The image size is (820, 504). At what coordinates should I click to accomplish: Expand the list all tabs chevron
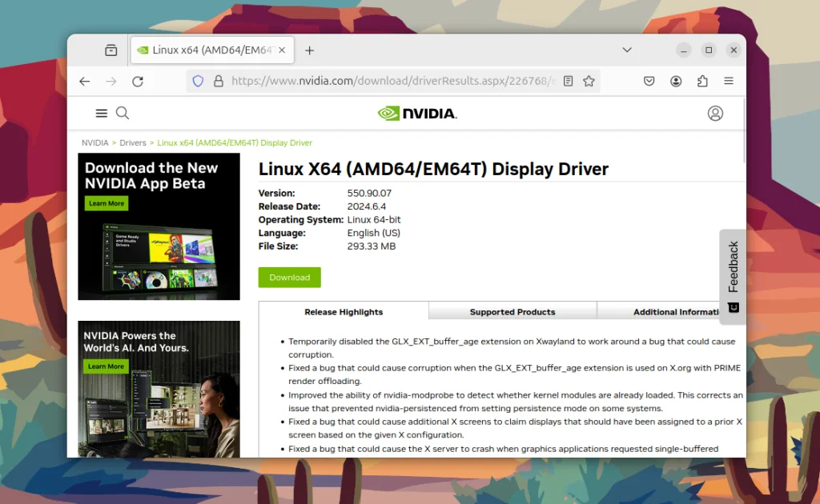(x=627, y=50)
